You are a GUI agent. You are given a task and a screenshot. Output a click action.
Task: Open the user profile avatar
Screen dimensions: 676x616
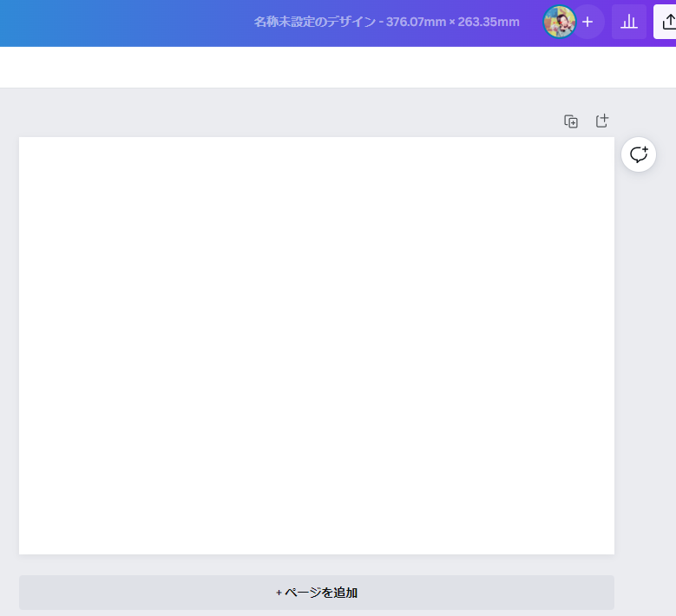[559, 22]
